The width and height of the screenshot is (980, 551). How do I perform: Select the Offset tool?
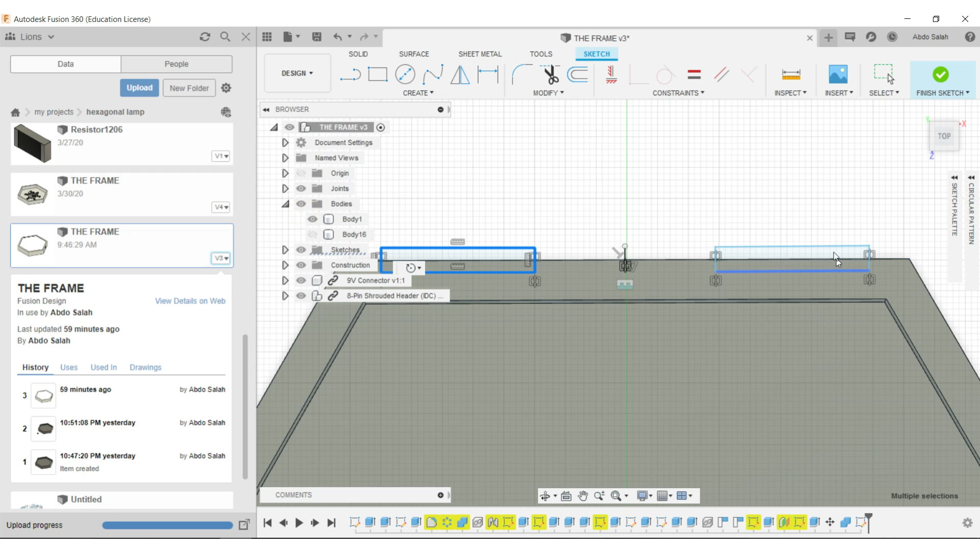coord(578,74)
